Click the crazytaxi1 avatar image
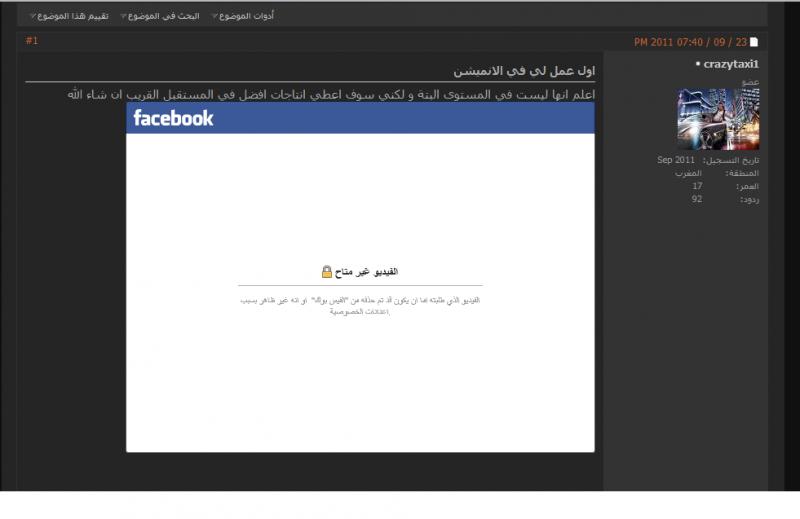The height and width of the screenshot is (519, 800). (x=718, y=119)
